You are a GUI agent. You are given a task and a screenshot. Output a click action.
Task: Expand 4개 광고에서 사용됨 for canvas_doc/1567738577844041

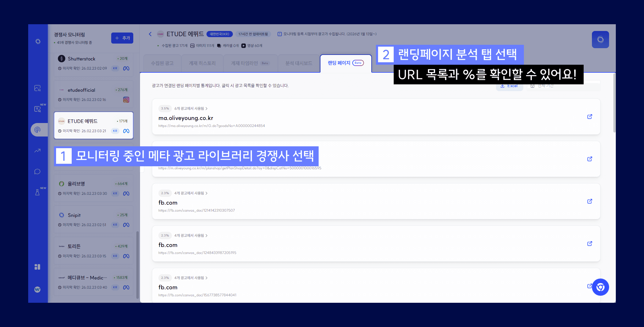click(191, 278)
